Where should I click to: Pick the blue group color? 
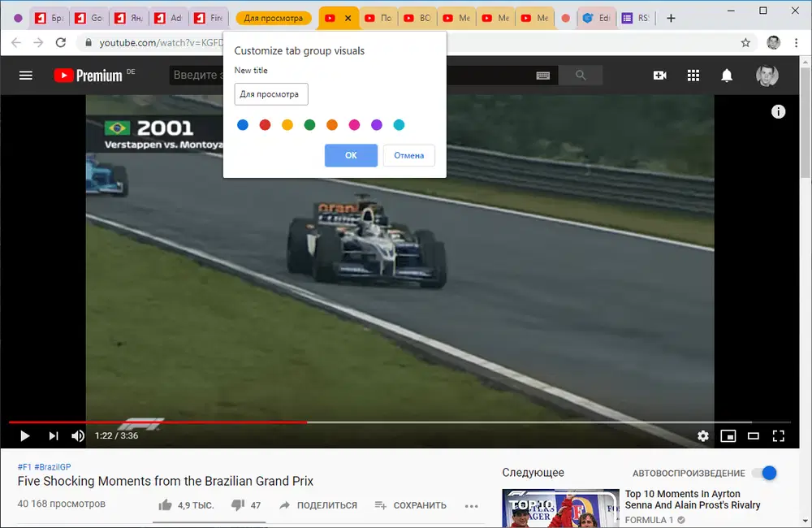pos(242,125)
